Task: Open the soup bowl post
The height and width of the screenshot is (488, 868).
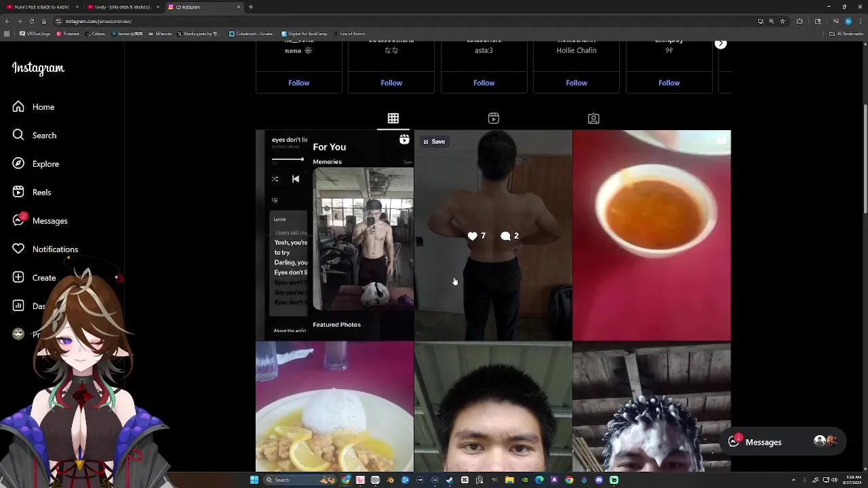Action: tap(652, 235)
